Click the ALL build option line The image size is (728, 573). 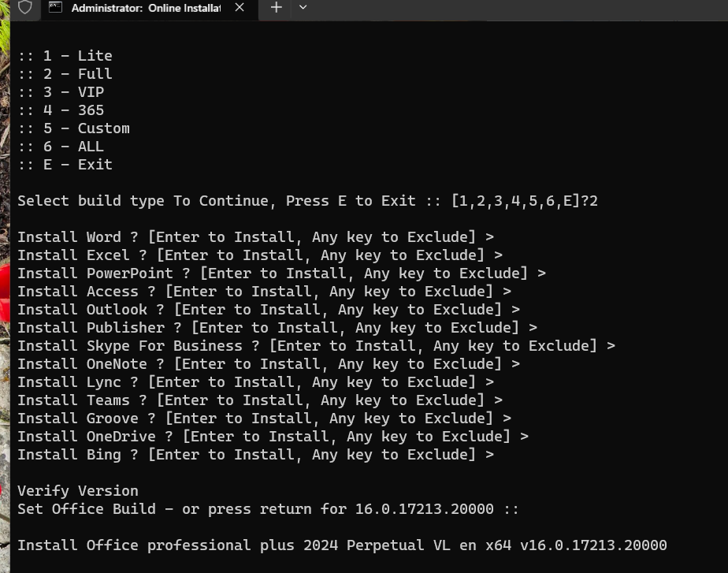tap(61, 147)
